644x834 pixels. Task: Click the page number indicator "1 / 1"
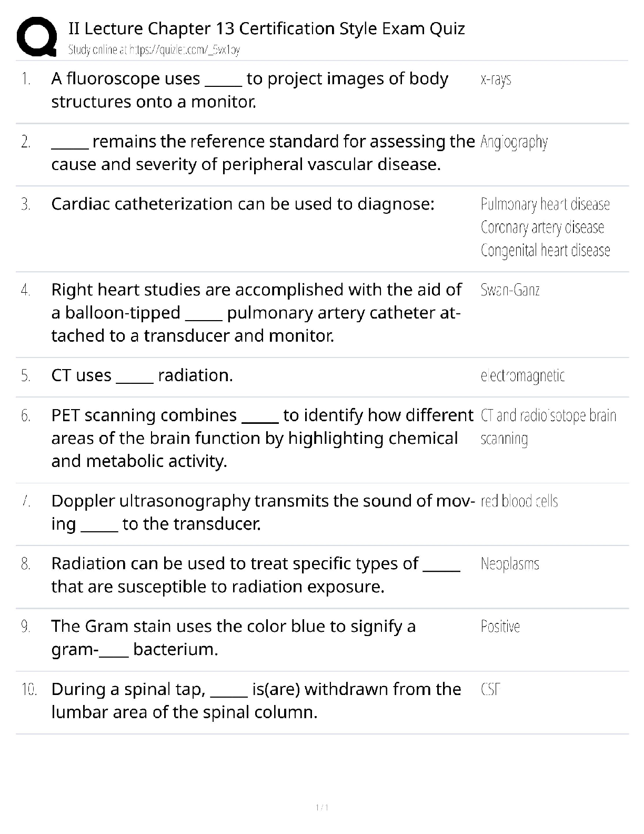[x=322, y=808]
